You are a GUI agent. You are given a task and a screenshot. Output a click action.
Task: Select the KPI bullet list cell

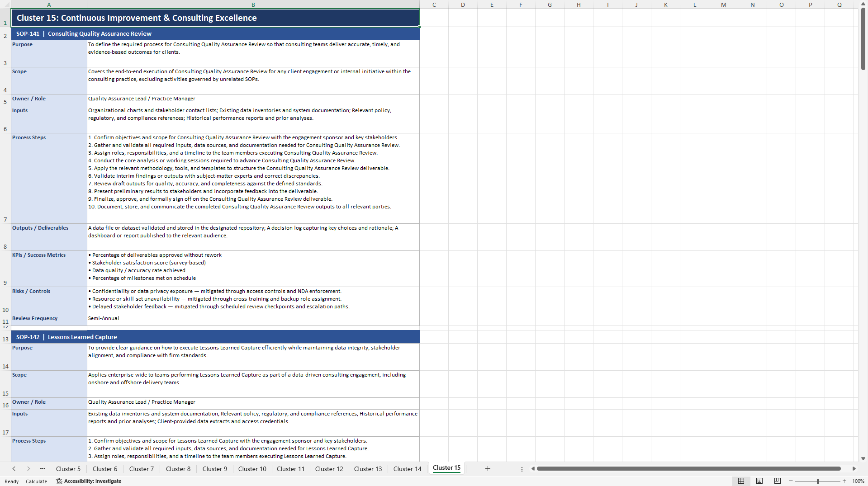[x=253, y=269]
